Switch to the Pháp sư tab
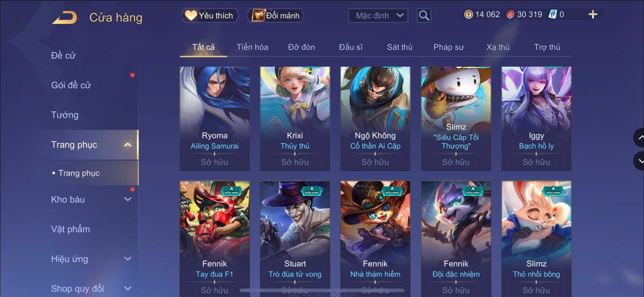 [448, 47]
